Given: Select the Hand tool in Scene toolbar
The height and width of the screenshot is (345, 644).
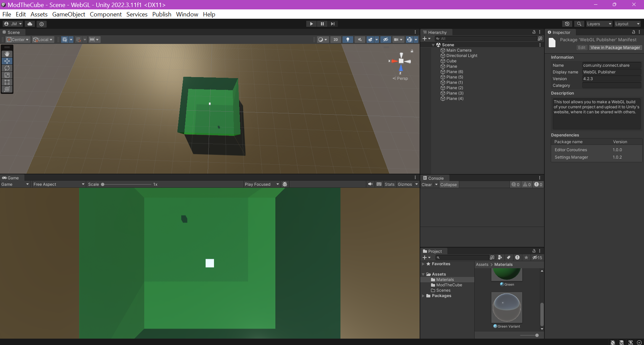Looking at the screenshot, I should pyautogui.click(x=7, y=54).
